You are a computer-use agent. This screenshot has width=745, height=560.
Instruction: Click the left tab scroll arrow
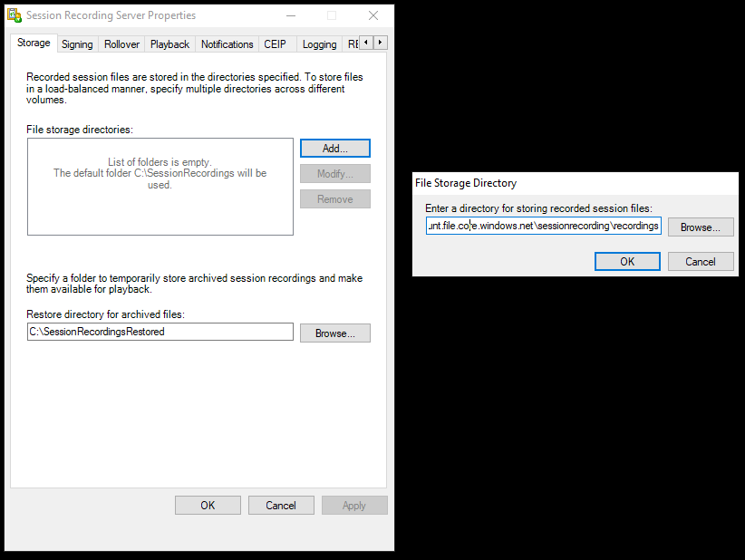click(366, 42)
